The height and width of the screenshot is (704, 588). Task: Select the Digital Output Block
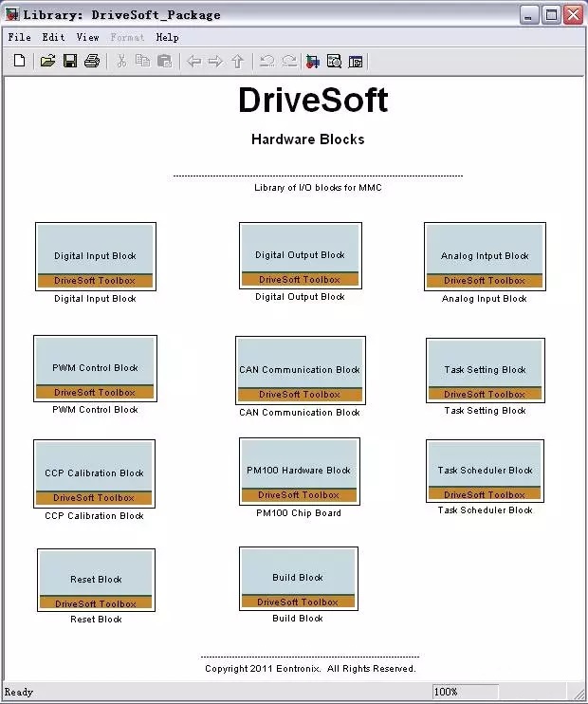(x=301, y=255)
